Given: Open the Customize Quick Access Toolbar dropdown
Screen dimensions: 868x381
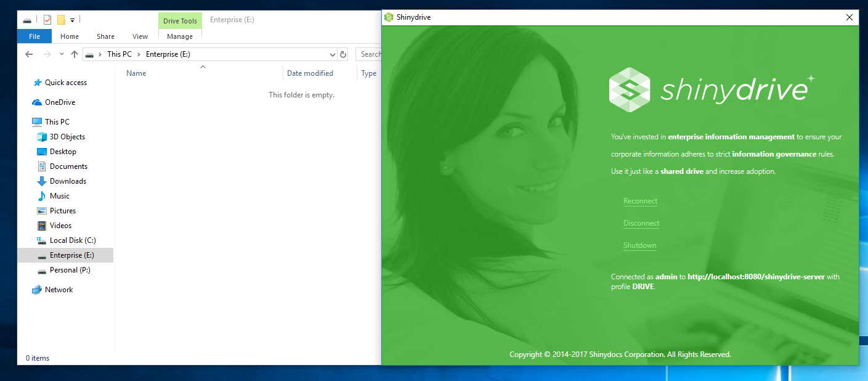Looking at the screenshot, I should (72, 20).
